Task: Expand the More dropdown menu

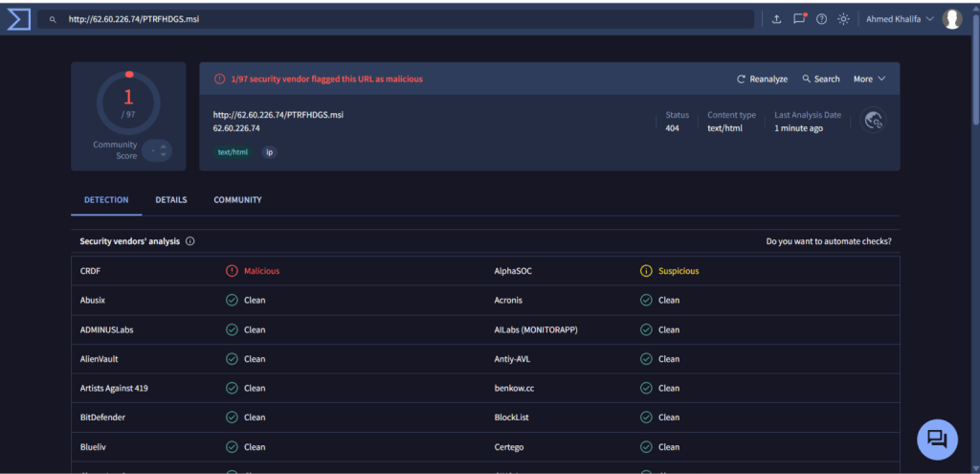Action: (x=869, y=79)
